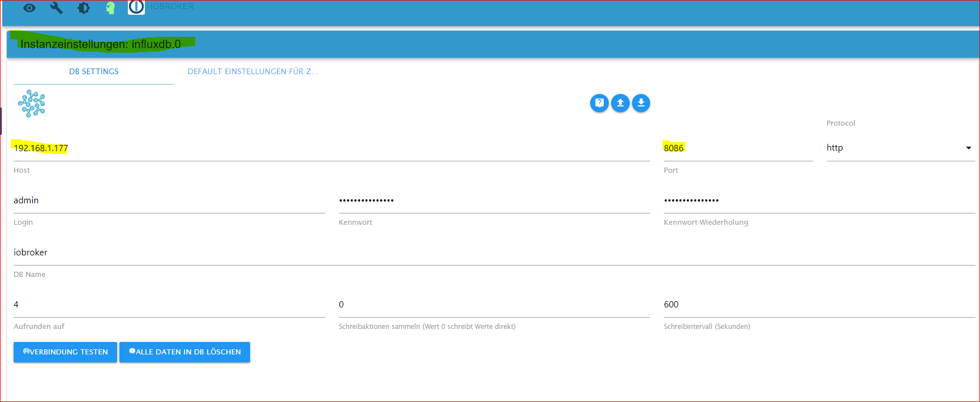This screenshot has width=980, height=402.
Task: Click the brightness theme icon
Action: tap(84, 8)
